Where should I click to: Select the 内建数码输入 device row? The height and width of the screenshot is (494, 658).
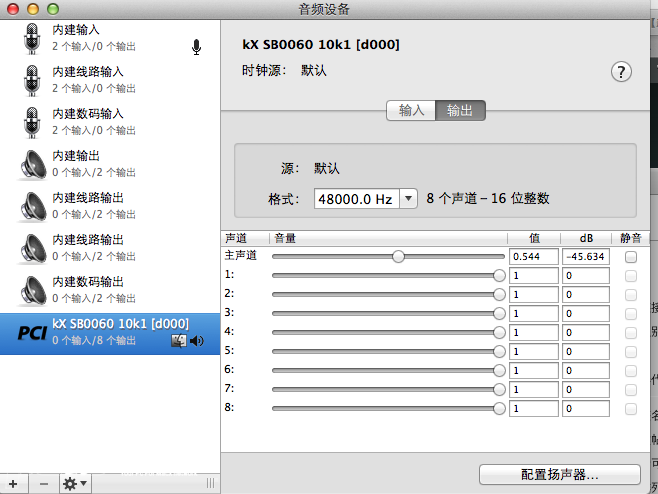(x=110, y=123)
